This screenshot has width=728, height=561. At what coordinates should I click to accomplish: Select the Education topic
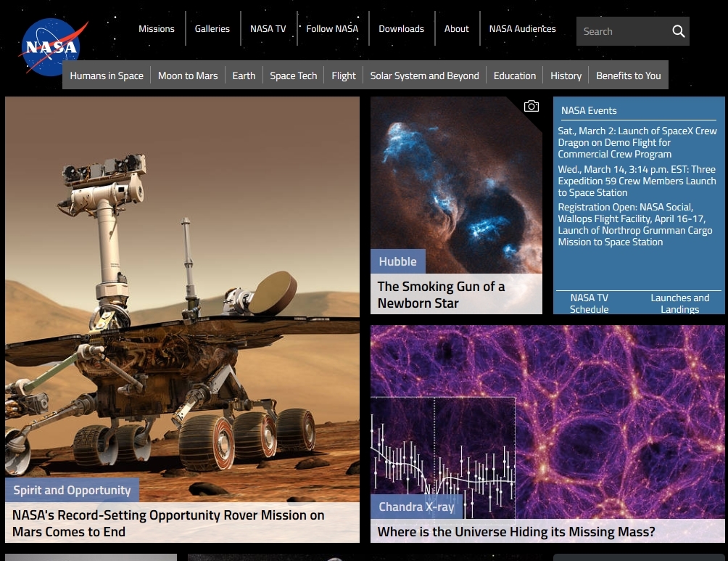coord(514,75)
